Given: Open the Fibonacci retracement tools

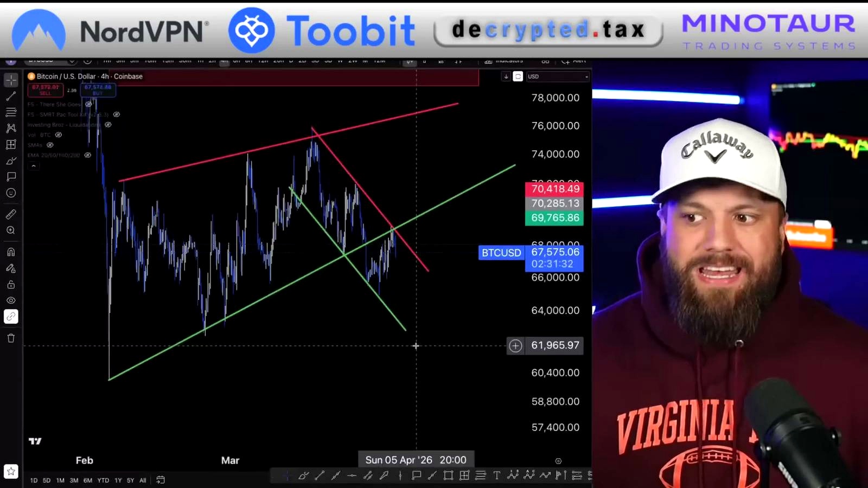Looking at the screenshot, I should pos(11,112).
